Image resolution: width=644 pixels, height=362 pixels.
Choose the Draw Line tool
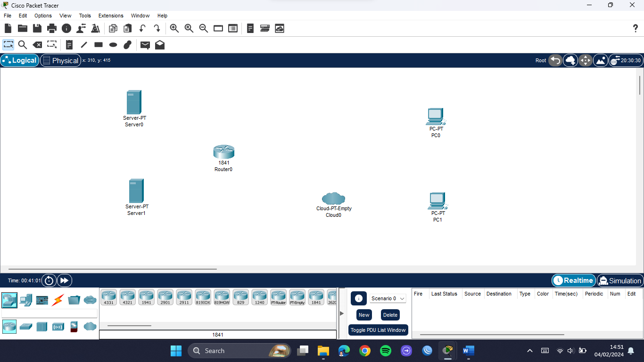[x=84, y=45]
